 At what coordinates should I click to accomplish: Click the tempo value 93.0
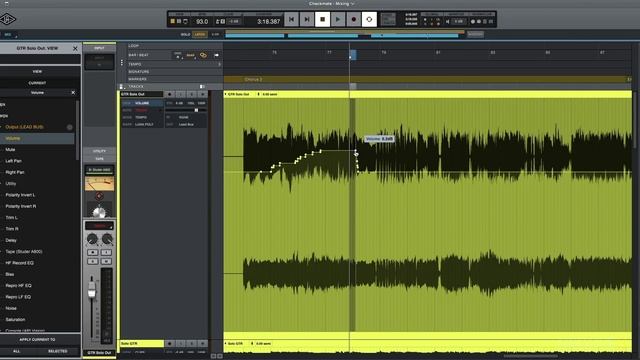(202, 22)
